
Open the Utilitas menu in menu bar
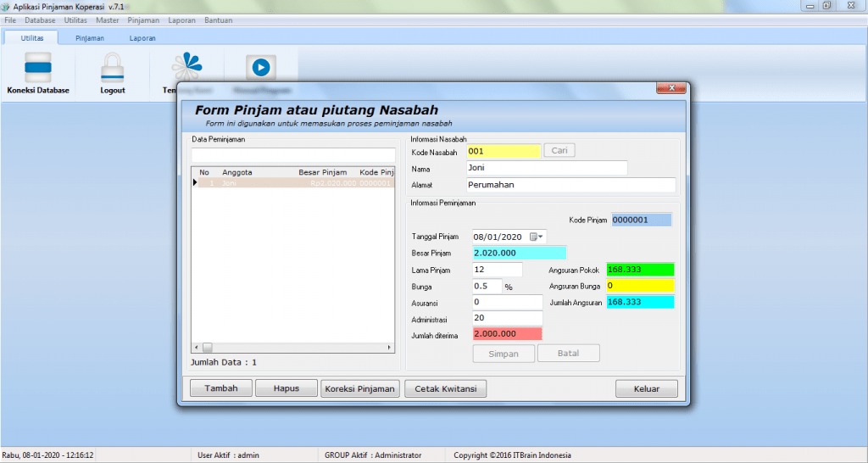pos(75,20)
